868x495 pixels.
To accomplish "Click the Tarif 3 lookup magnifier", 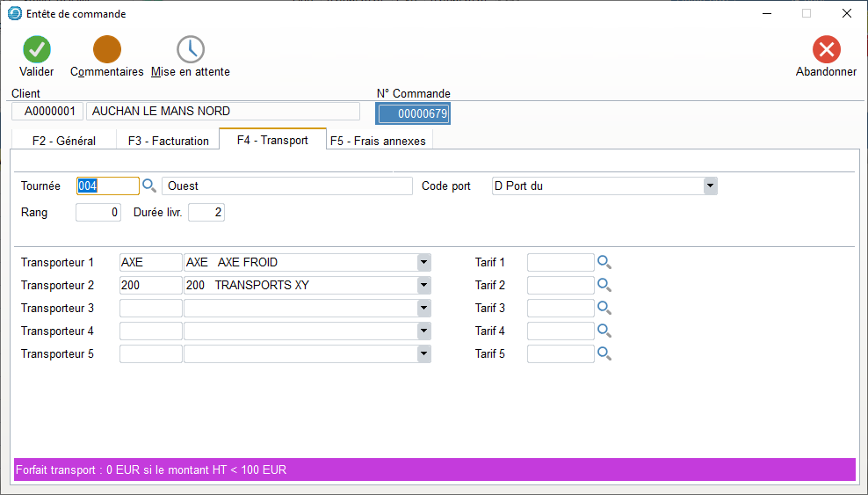I will click(x=604, y=308).
